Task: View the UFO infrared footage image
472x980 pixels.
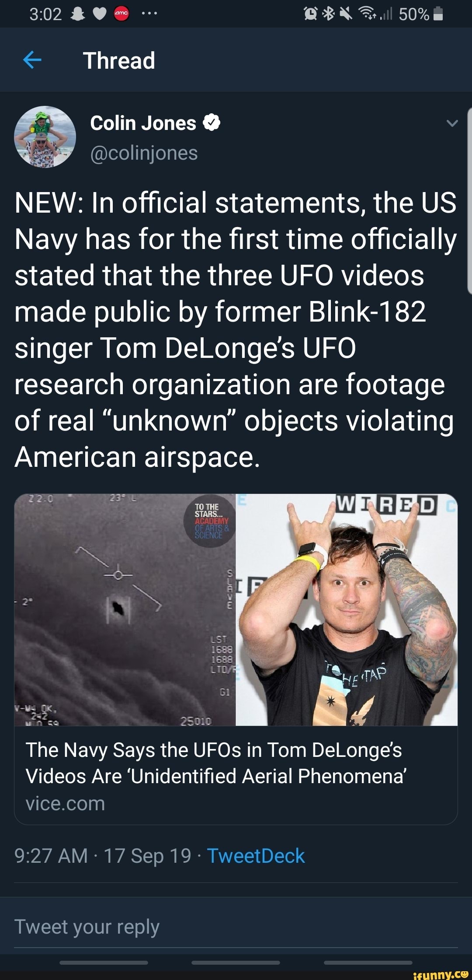Action: click(x=125, y=610)
